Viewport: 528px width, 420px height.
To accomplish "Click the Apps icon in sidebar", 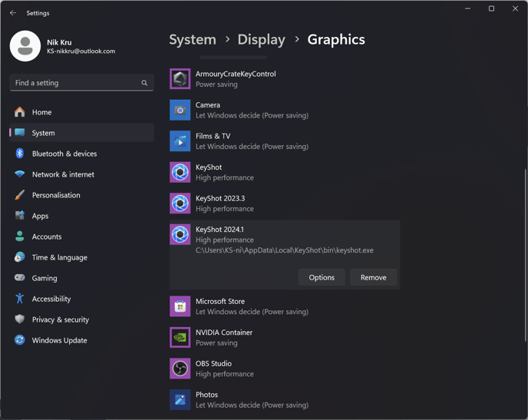I will 19,216.
